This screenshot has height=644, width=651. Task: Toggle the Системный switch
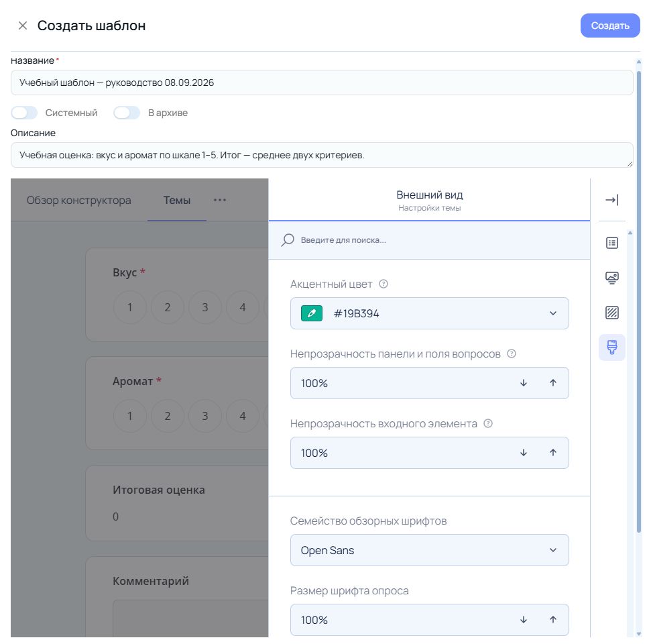coord(24,113)
